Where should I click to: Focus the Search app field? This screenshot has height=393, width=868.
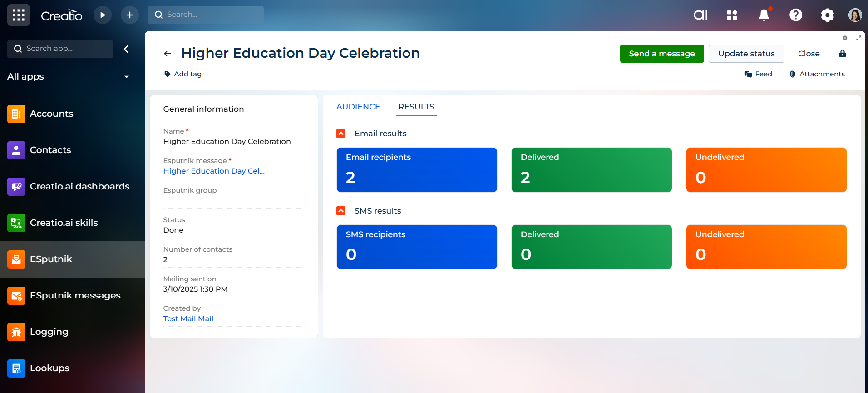[x=60, y=49]
